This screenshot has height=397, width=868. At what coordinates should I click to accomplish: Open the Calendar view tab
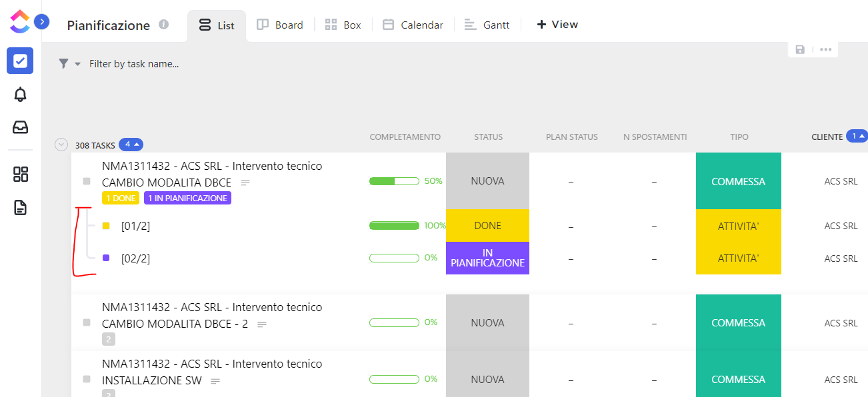(x=413, y=25)
